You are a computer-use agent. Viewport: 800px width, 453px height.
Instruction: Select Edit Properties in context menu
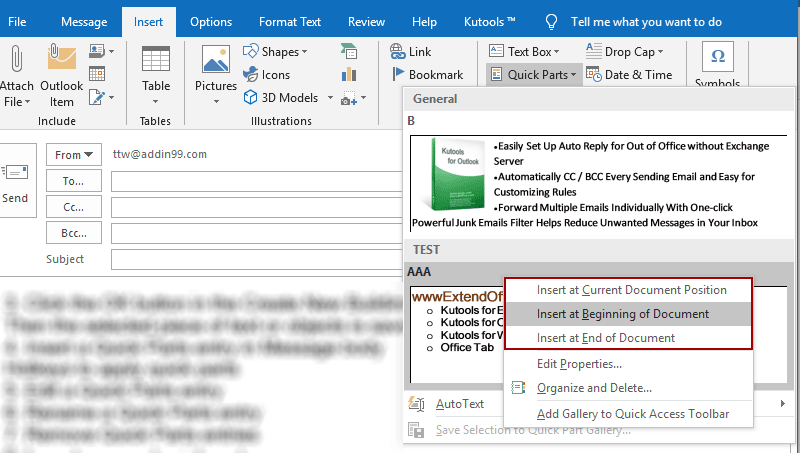(579, 364)
